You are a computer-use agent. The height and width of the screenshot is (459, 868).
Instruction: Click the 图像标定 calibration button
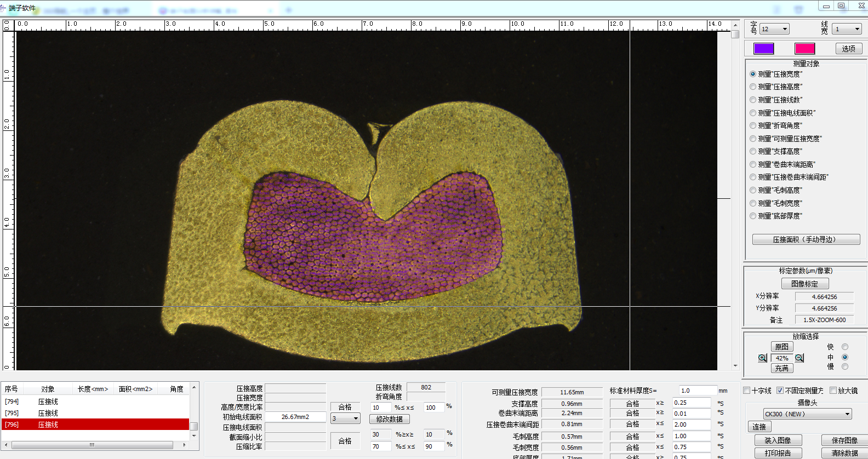tap(804, 284)
